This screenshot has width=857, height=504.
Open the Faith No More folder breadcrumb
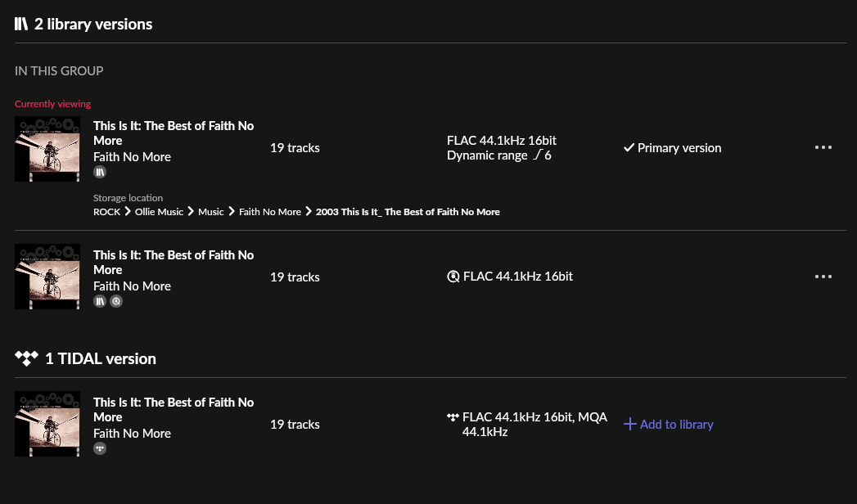pos(270,212)
